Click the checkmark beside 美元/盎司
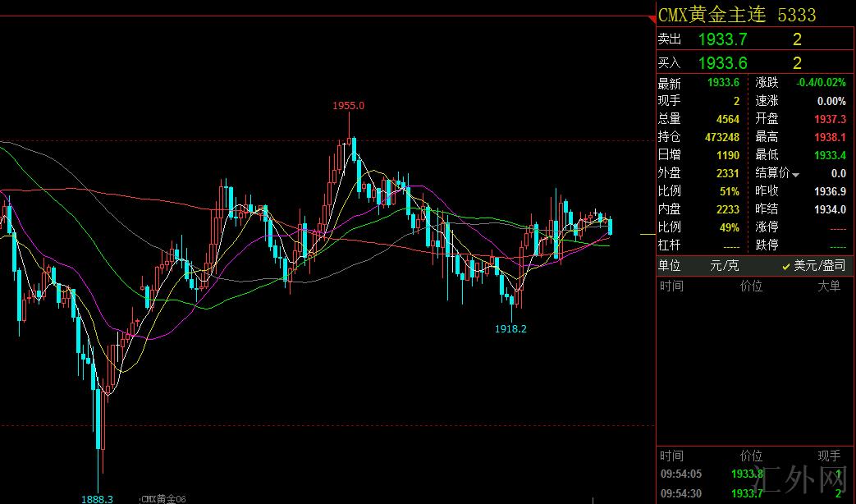 click(786, 266)
